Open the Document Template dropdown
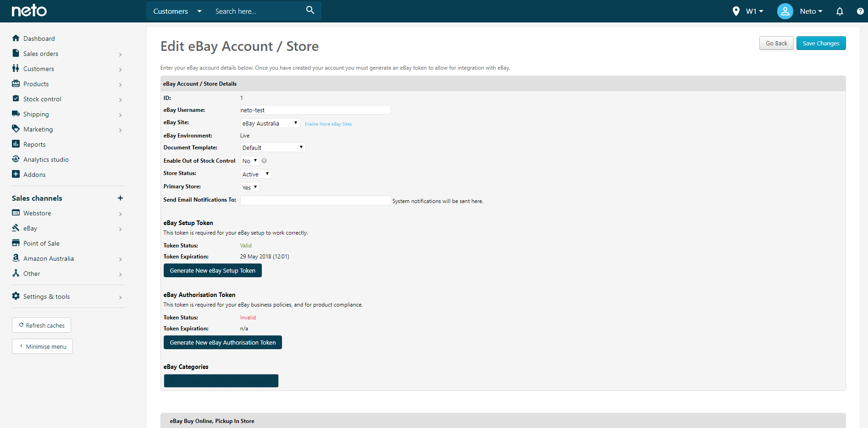Image resolution: width=868 pixels, height=428 pixels. 273,148
